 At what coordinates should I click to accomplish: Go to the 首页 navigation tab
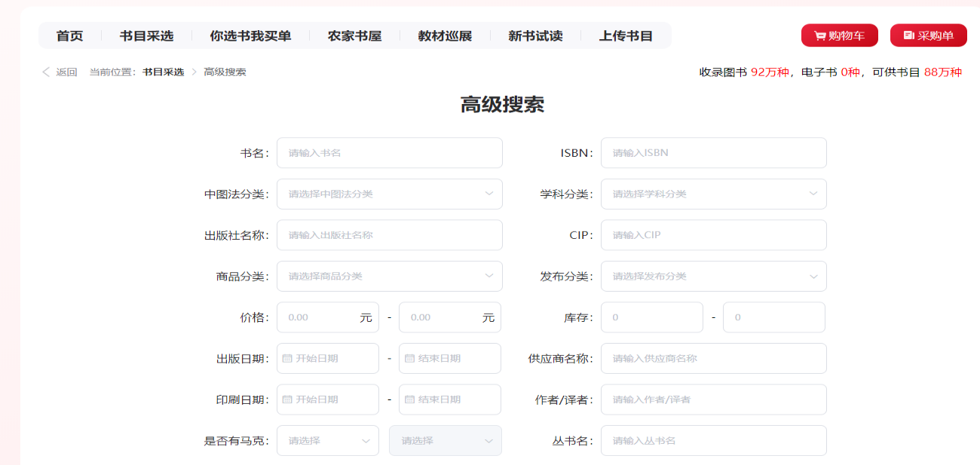click(x=69, y=35)
